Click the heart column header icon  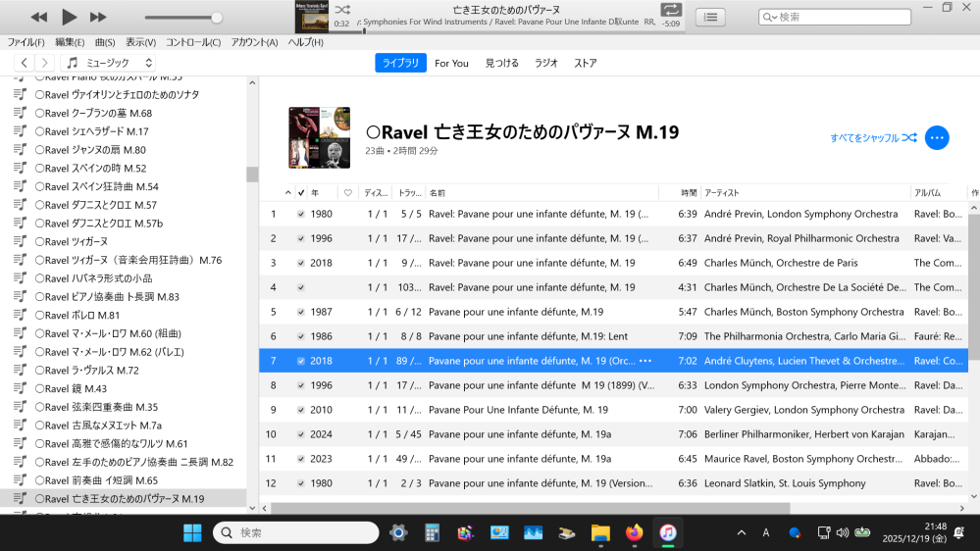pos(348,193)
